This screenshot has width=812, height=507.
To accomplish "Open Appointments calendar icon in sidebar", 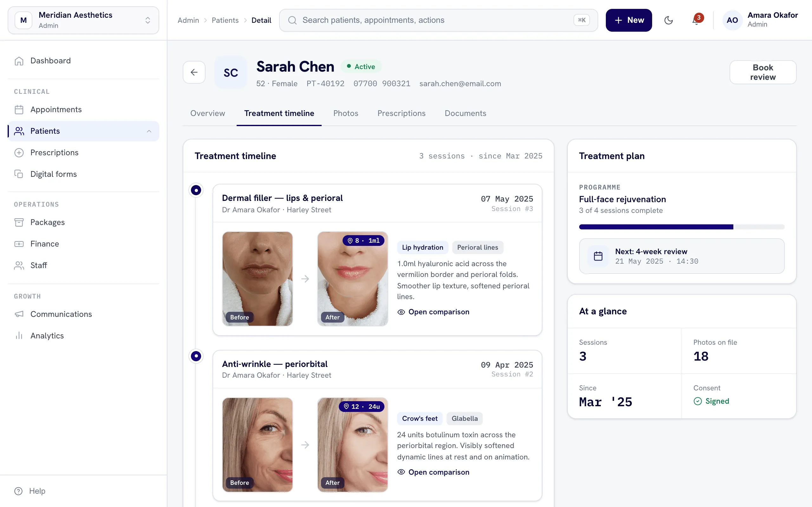I will click(x=19, y=110).
